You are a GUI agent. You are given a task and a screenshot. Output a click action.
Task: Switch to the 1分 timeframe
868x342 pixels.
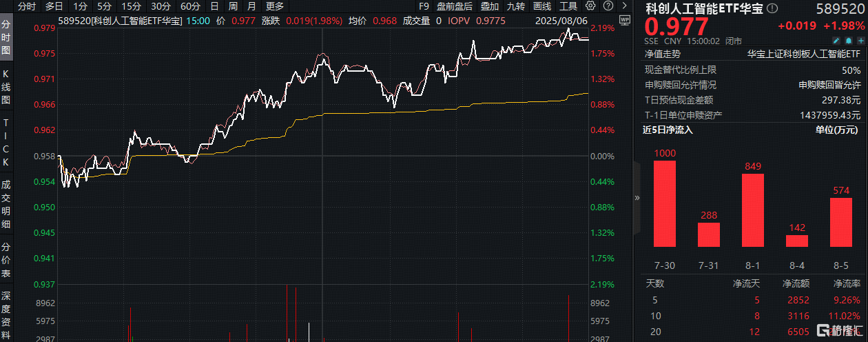[x=80, y=6]
